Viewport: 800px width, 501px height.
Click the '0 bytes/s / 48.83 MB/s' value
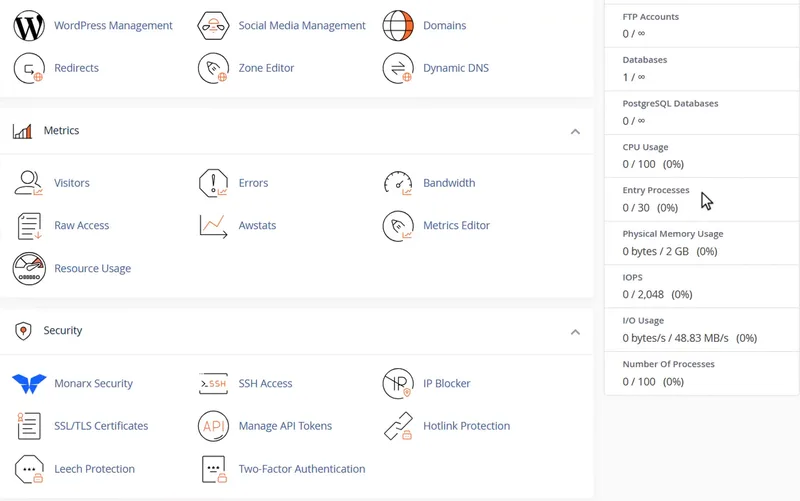pyautogui.click(x=676, y=338)
